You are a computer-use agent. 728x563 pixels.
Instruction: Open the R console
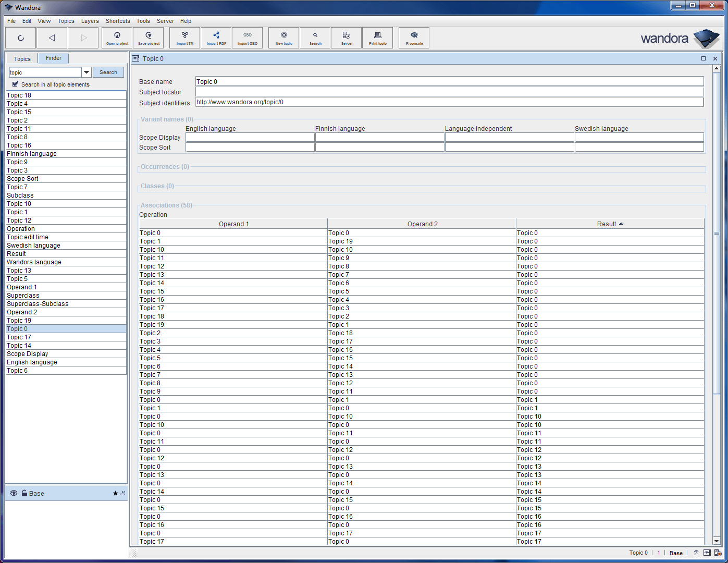pyautogui.click(x=413, y=37)
